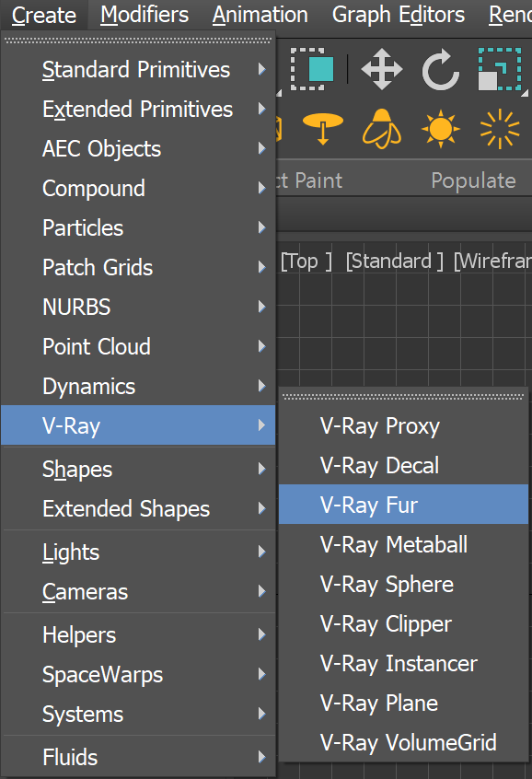Activate the Select and Scale tool
The image size is (532, 779).
[x=498, y=69]
